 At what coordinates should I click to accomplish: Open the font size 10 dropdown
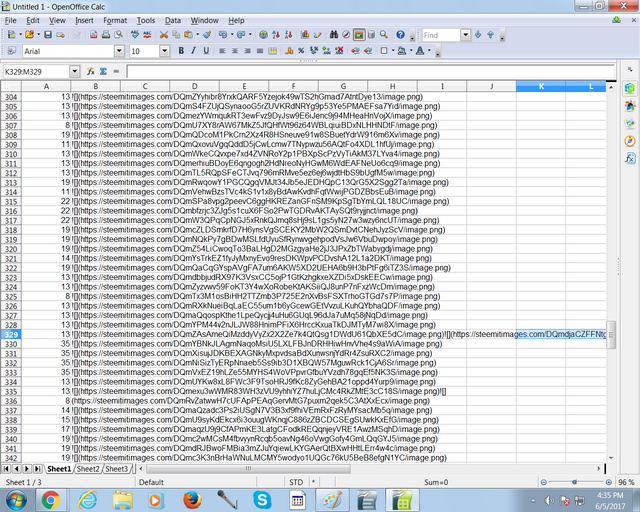tap(164, 51)
